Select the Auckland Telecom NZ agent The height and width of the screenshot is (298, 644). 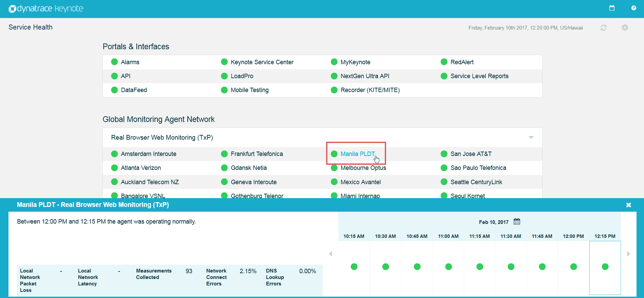(150, 182)
